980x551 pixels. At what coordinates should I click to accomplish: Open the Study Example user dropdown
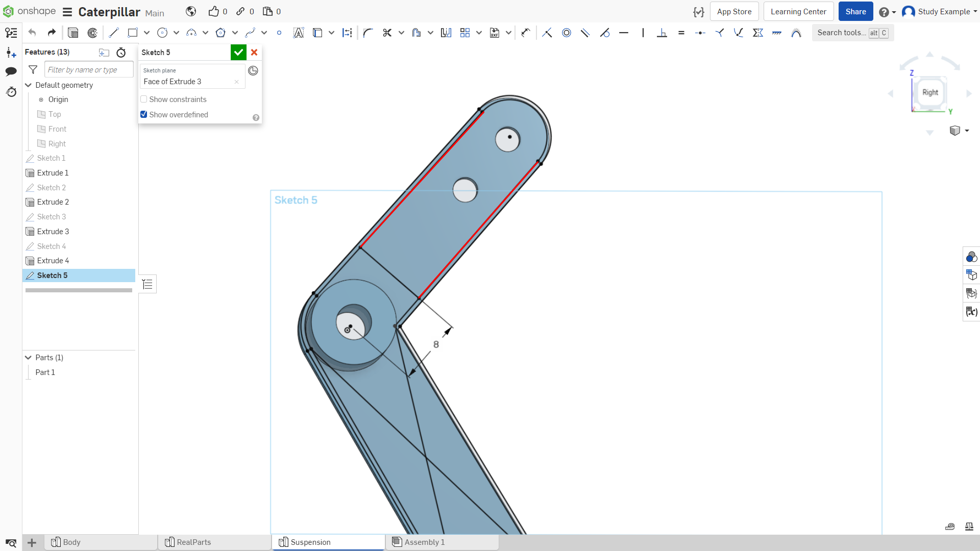940,12
